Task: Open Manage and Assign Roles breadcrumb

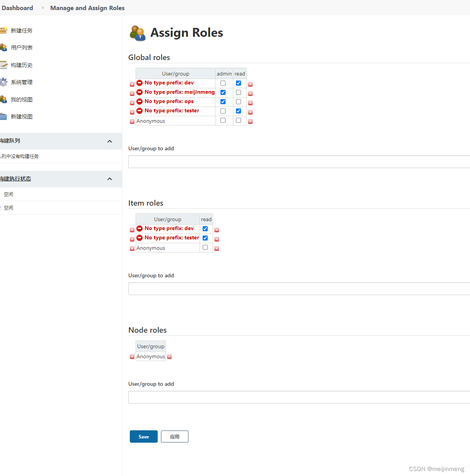Action: [x=88, y=8]
